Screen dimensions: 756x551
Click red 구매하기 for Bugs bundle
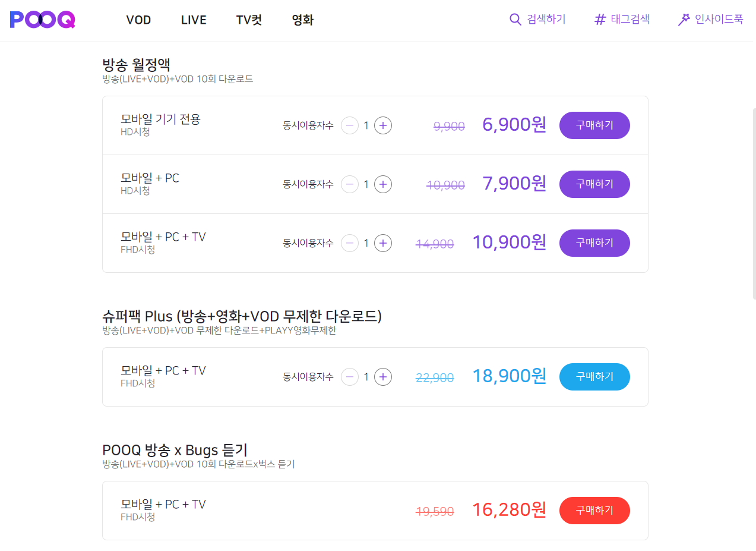[594, 511]
